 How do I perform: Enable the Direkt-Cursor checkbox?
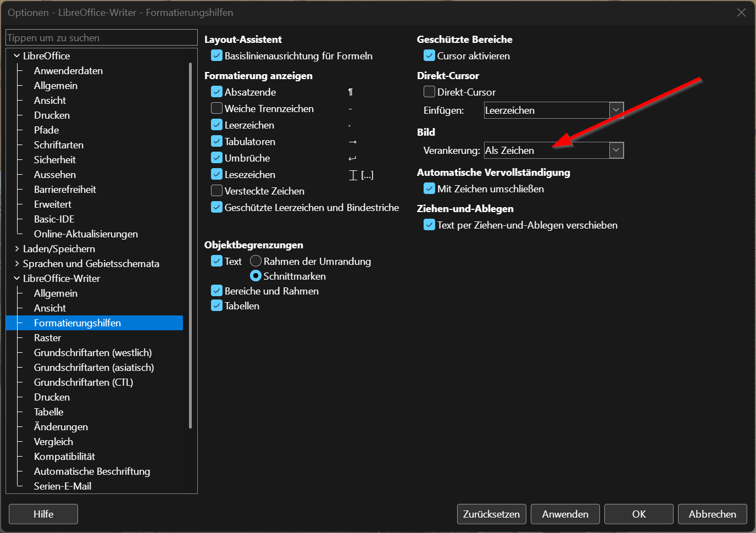pyautogui.click(x=430, y=92)
